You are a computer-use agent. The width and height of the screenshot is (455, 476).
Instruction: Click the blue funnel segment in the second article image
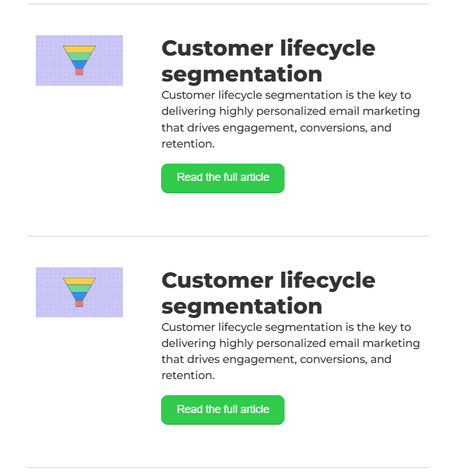point(79,296)
